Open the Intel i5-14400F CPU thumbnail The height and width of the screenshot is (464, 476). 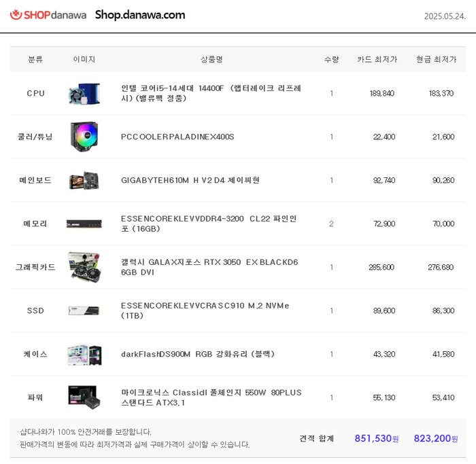click(84, 93)
